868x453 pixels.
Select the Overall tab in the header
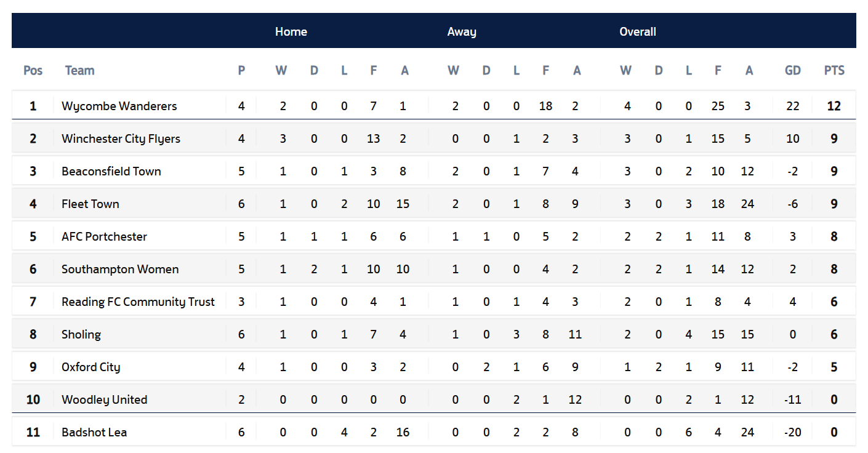[638, 31]
